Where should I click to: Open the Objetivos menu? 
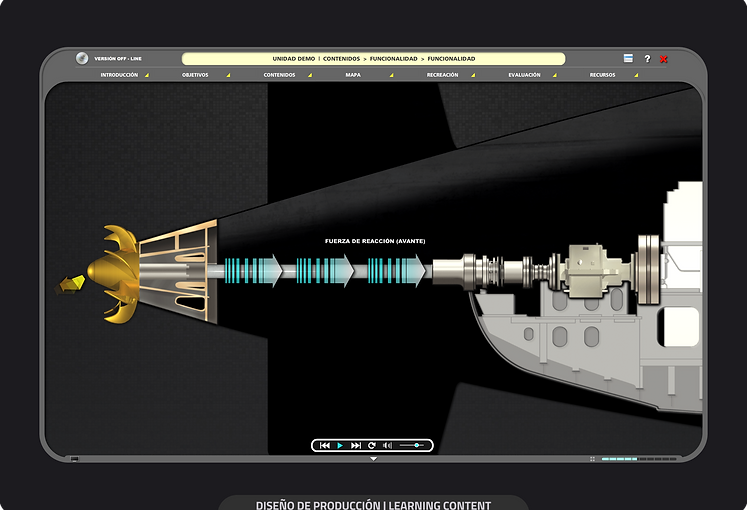[195, 75]
